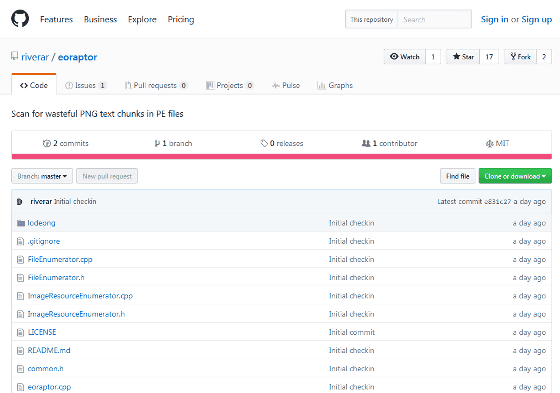Switch to the Pulse tab
The height and width of the screenshot is (393, 560).
[x=286, y=85]
